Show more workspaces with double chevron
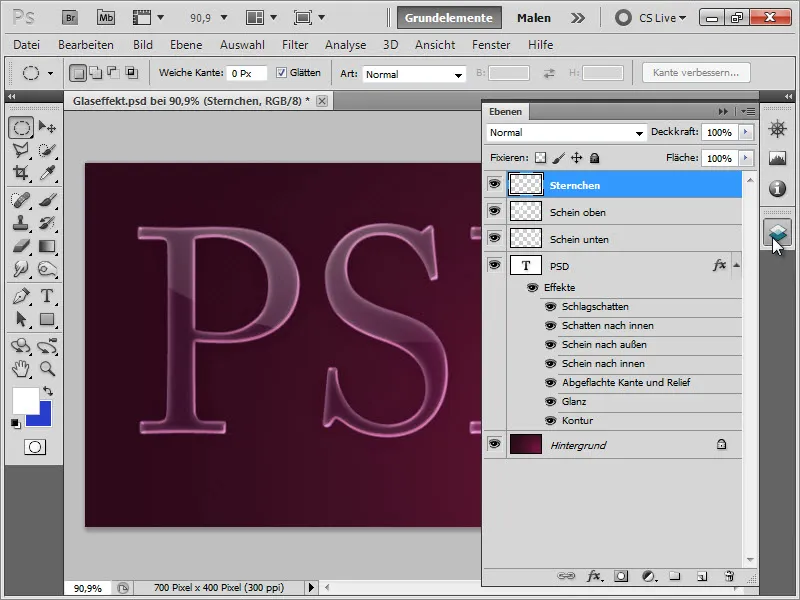Viewport: 800px width, 600px height. click(577, 18)
